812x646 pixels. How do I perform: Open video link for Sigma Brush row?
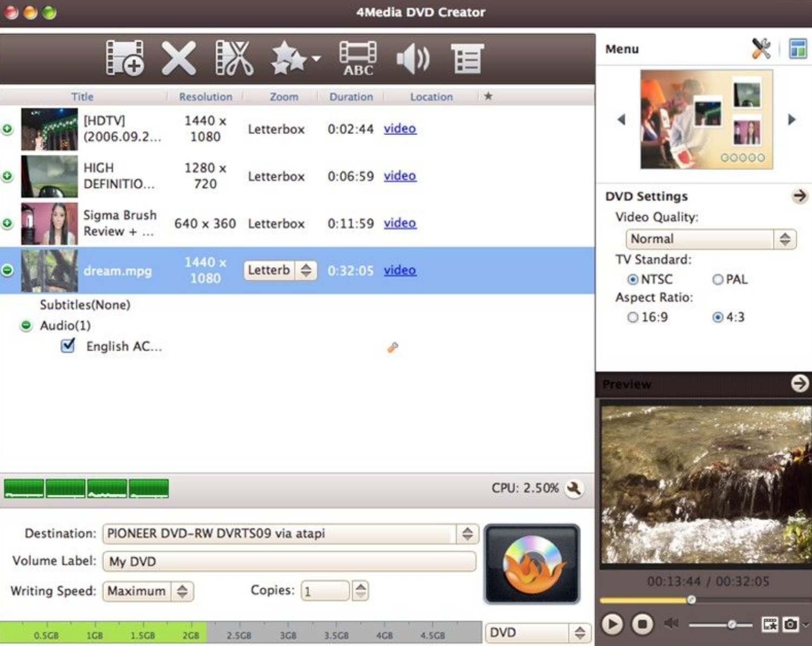400,223
